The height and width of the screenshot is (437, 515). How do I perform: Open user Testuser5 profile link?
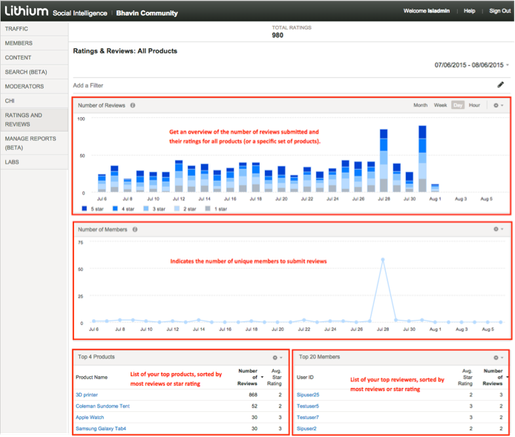tap(308, 406)
